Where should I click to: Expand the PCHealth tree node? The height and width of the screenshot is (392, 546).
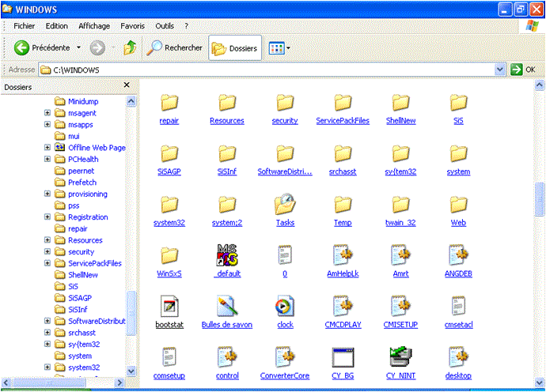47,159
